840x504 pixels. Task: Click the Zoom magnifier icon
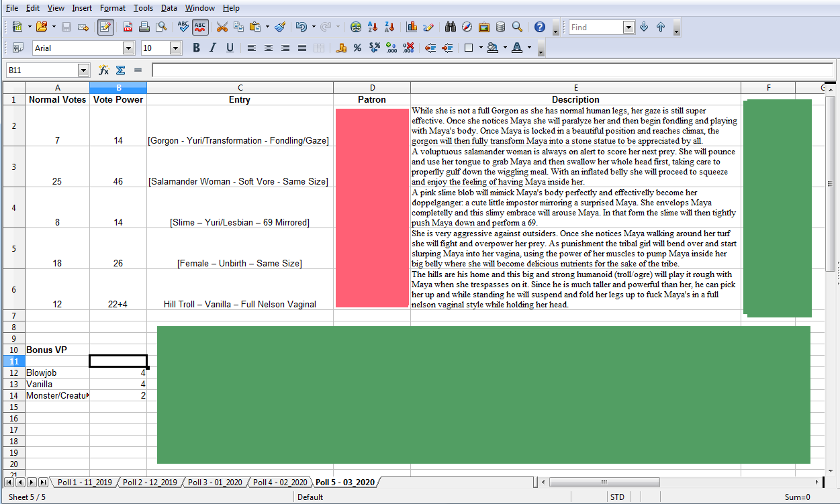[x=517, y=28]
